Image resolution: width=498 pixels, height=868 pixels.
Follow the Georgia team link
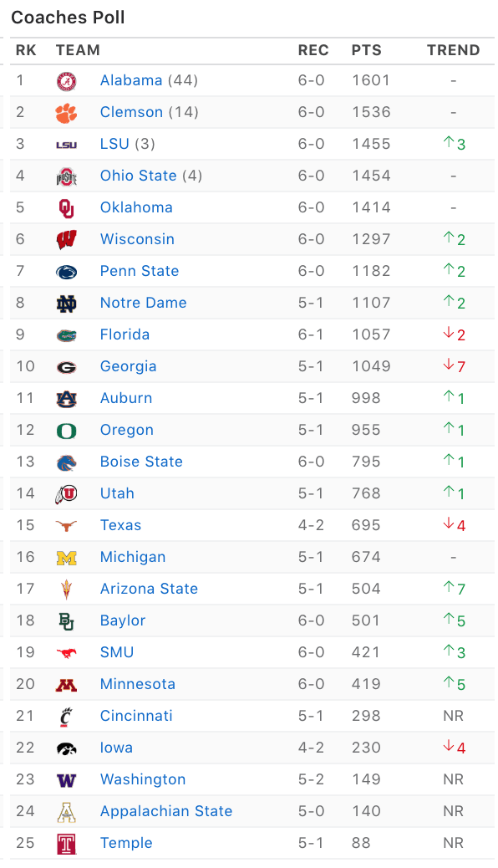pyautogui.click(x=129, y=366)
